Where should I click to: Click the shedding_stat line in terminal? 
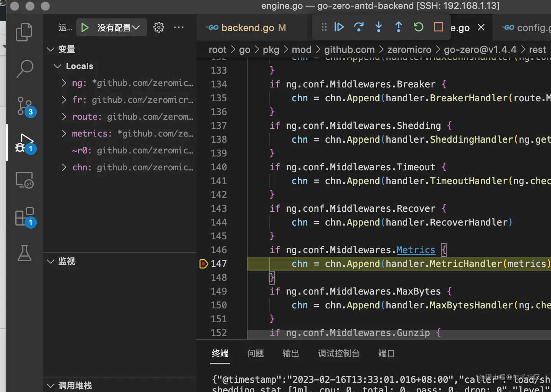pos(381,389)
